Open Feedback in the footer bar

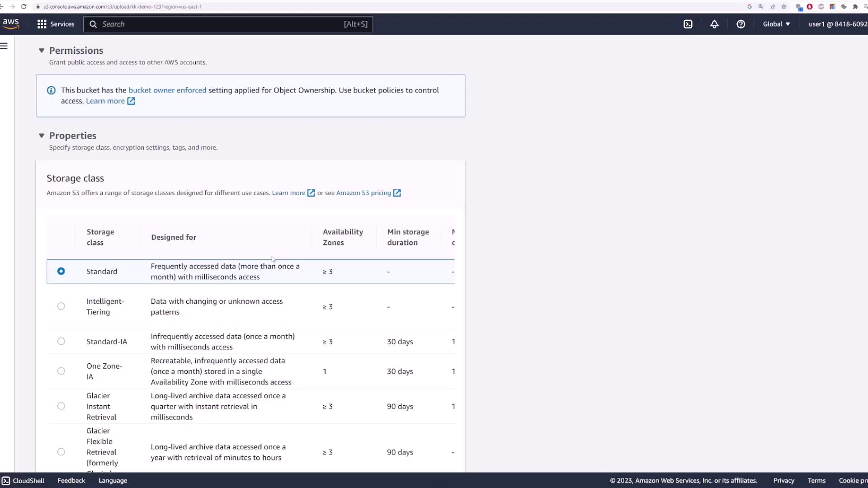71,481
